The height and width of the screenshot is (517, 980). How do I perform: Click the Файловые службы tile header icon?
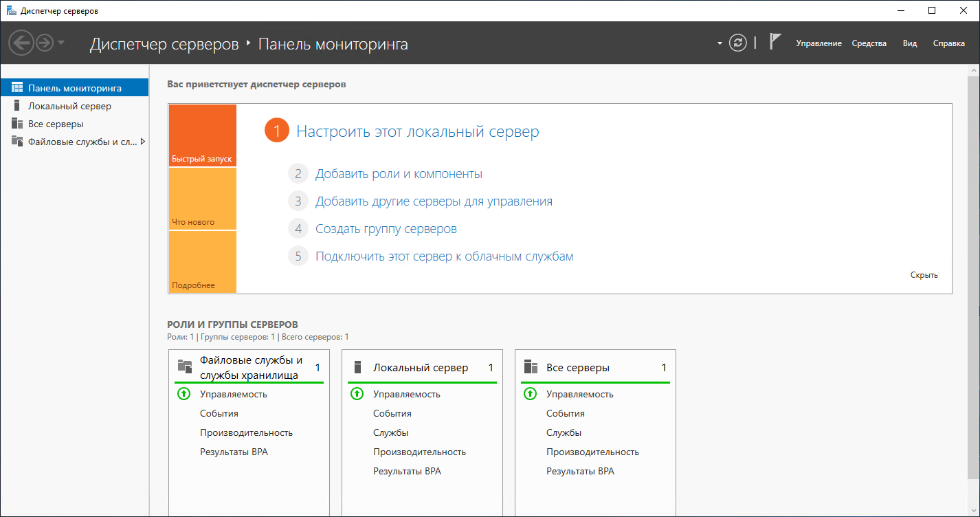click(x=184, y=367)
